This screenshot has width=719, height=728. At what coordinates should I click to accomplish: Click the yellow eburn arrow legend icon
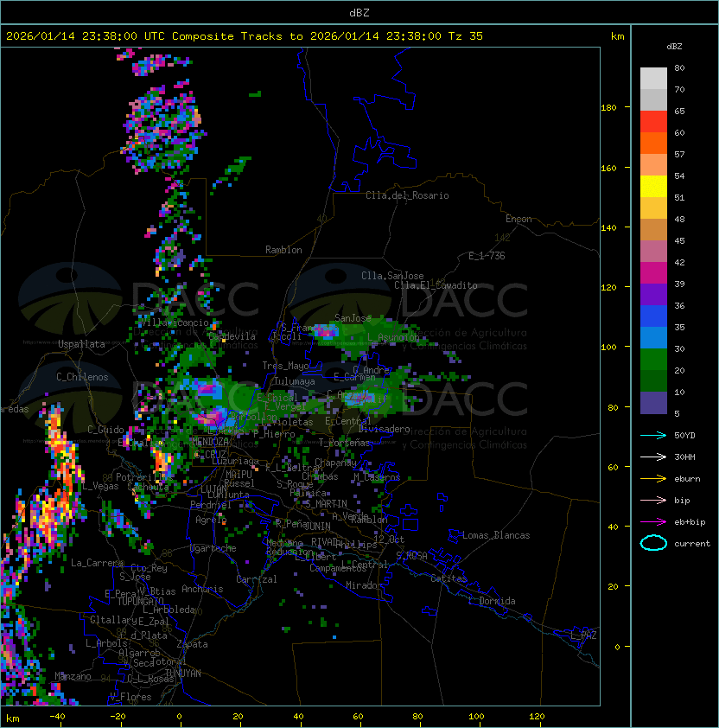pos(653,479)
